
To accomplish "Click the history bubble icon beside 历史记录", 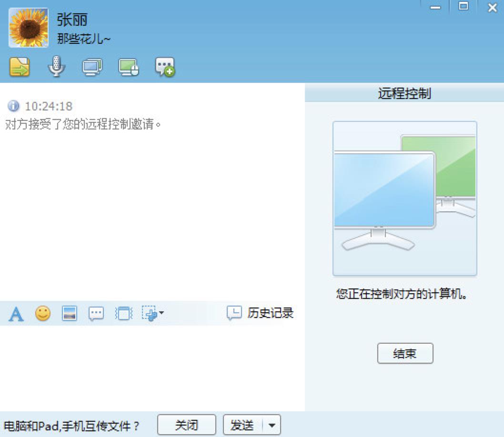I will click(234, 313).
